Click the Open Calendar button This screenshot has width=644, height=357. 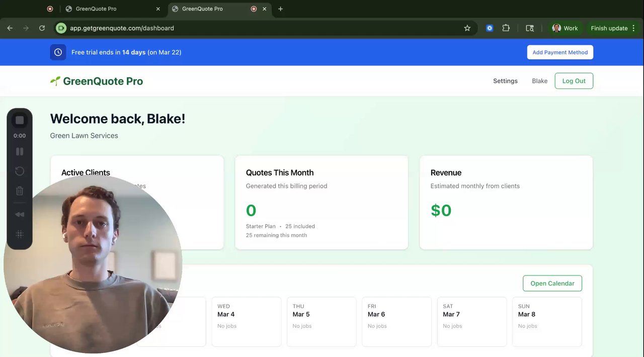click(552, 283)
